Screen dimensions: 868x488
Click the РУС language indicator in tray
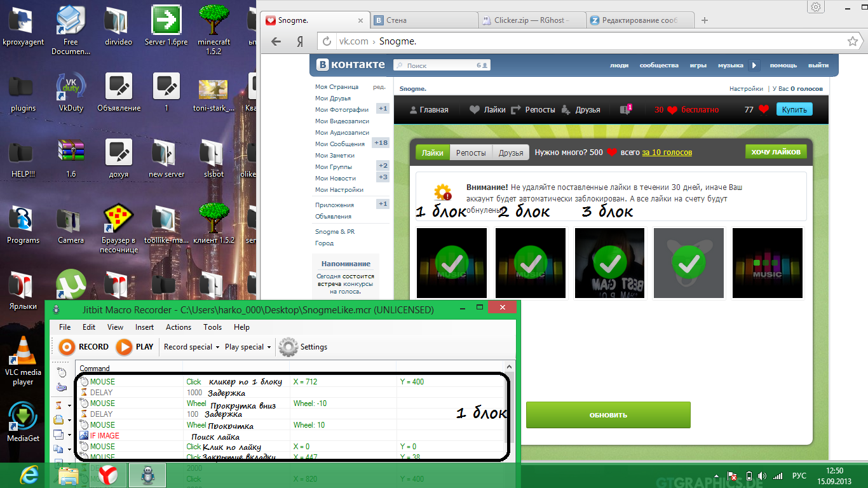coord(799,475)
